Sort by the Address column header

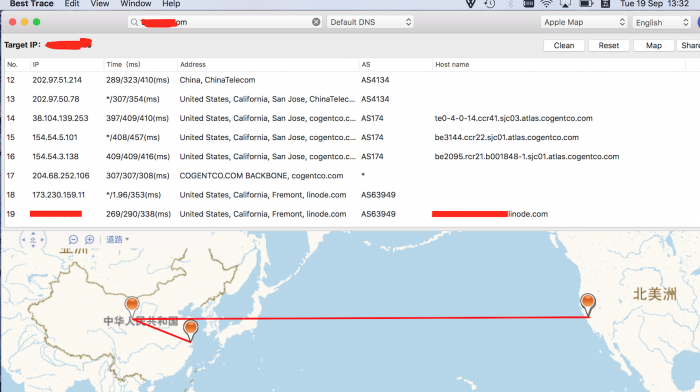coord(268,64)
